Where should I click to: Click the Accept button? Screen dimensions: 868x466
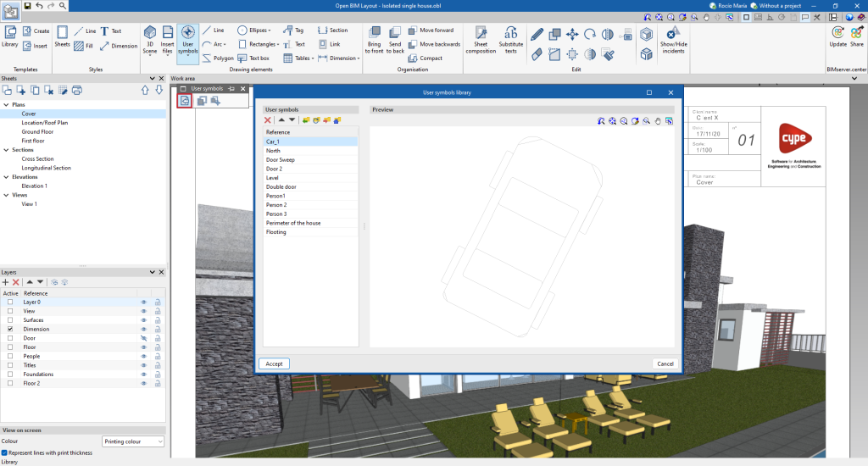tap(274, 363)
